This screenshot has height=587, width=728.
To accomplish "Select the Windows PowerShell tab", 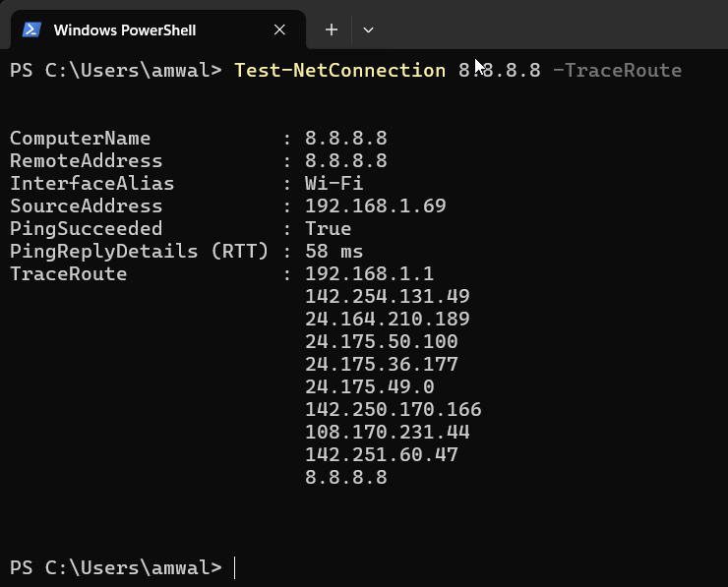I will [125, 29].
